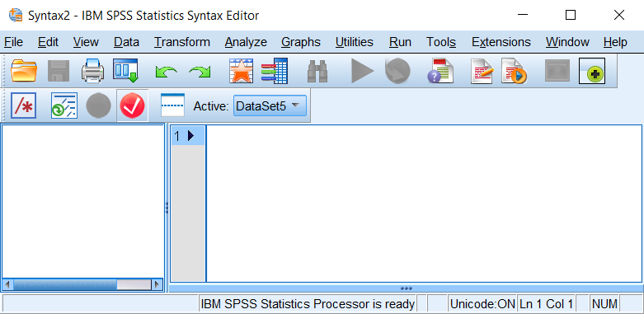
Task: Open the Graphs menu
Action: coord(301,42)
